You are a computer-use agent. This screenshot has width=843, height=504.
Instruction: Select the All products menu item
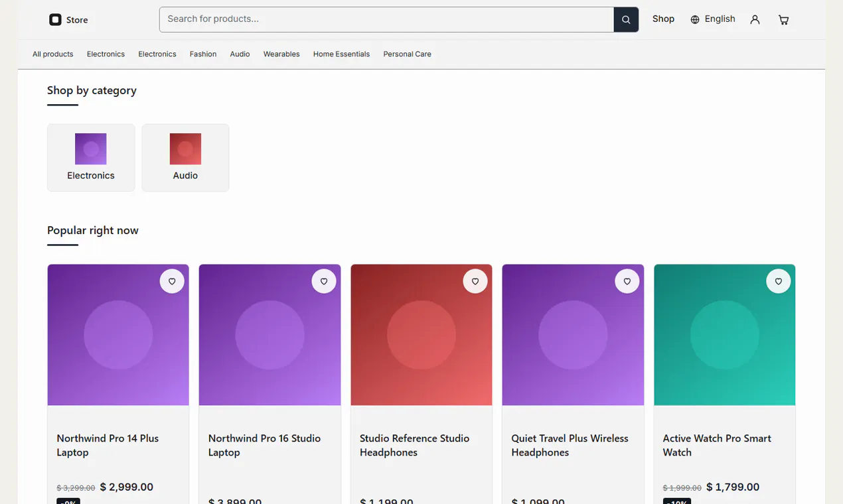(x=53, y=54)
